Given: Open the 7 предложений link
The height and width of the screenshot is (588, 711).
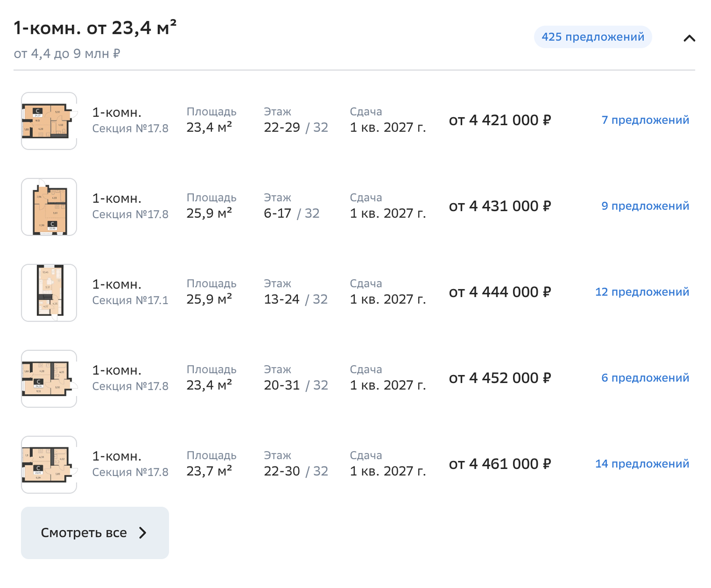Looking at the screenshot, I should tap(645, 120).
